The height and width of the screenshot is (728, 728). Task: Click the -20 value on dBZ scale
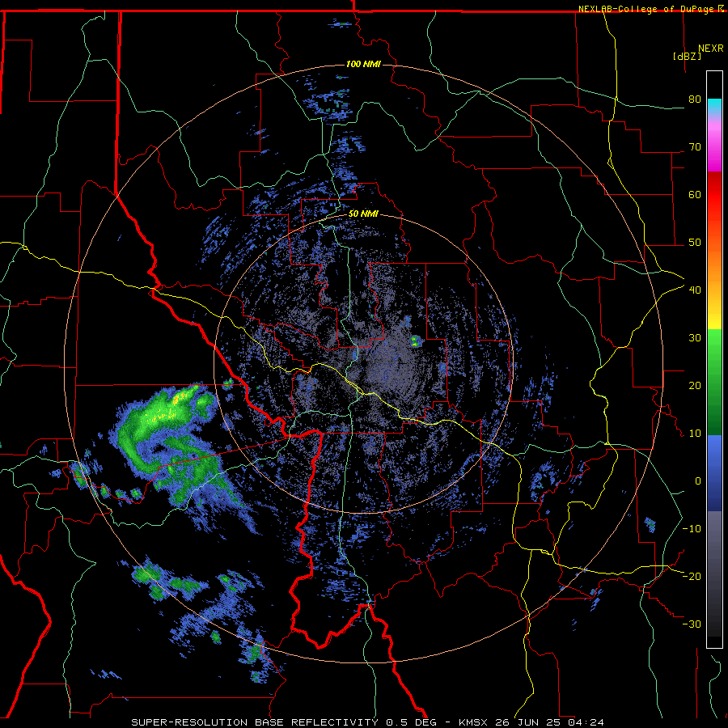point(692,577)
